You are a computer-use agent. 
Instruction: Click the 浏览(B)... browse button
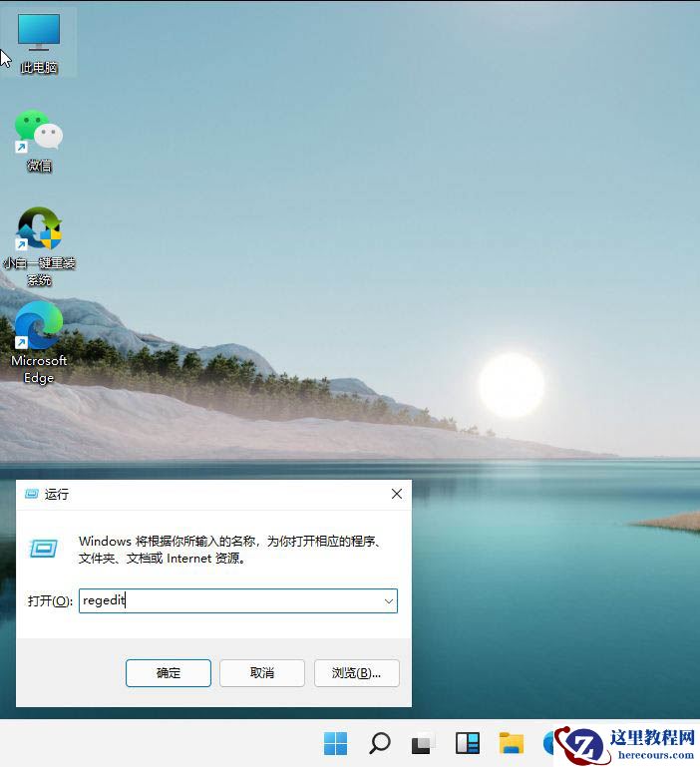click(357, 673)
